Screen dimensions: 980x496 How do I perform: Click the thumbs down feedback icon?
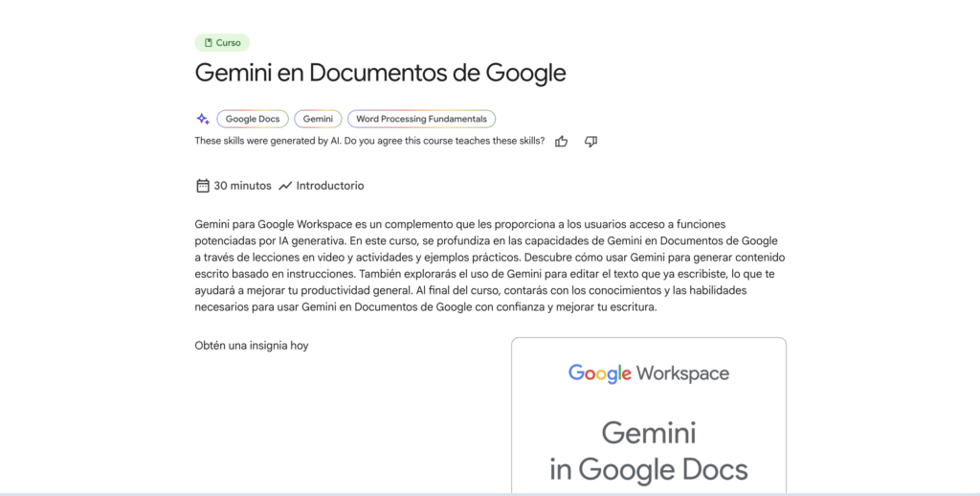point(590,142)
